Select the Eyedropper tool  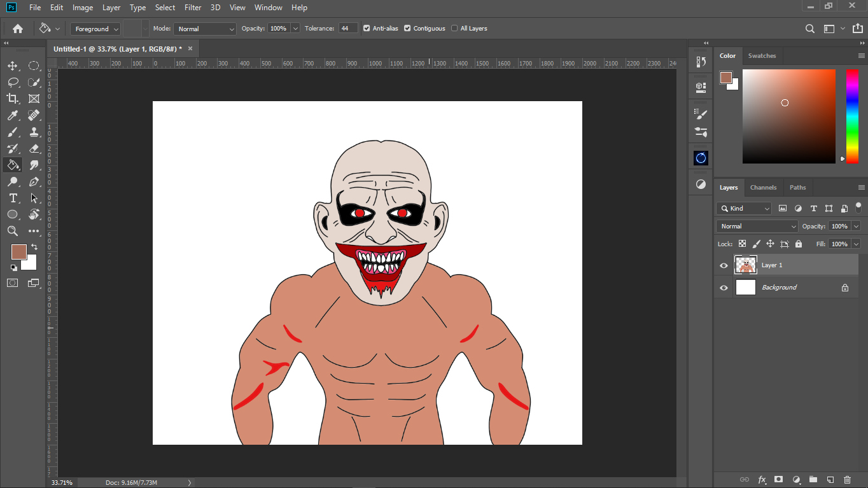(x=12, y=115)
